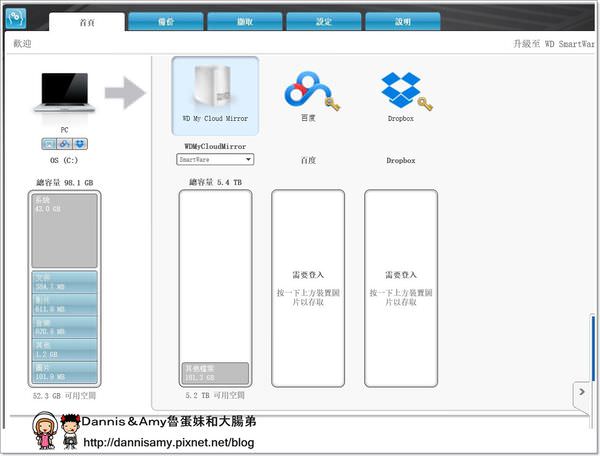Screen dimensions: 600x456
Task: Click the Dropbox source button under PC
Action: coord(80,144)
